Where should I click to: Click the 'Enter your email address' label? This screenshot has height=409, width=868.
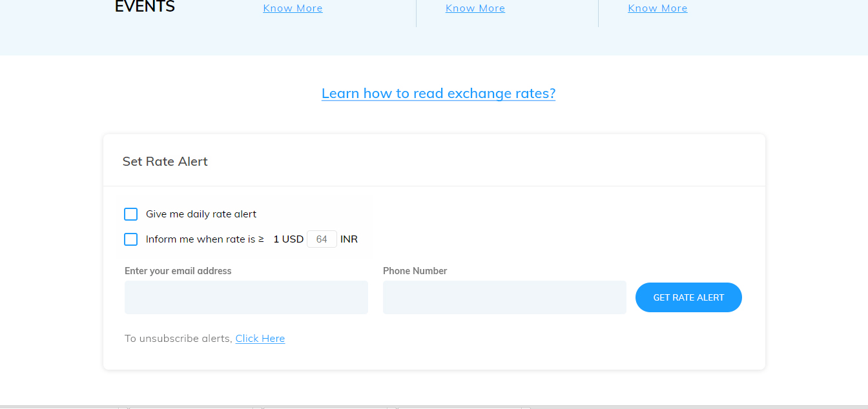click(x=178, y=271)
